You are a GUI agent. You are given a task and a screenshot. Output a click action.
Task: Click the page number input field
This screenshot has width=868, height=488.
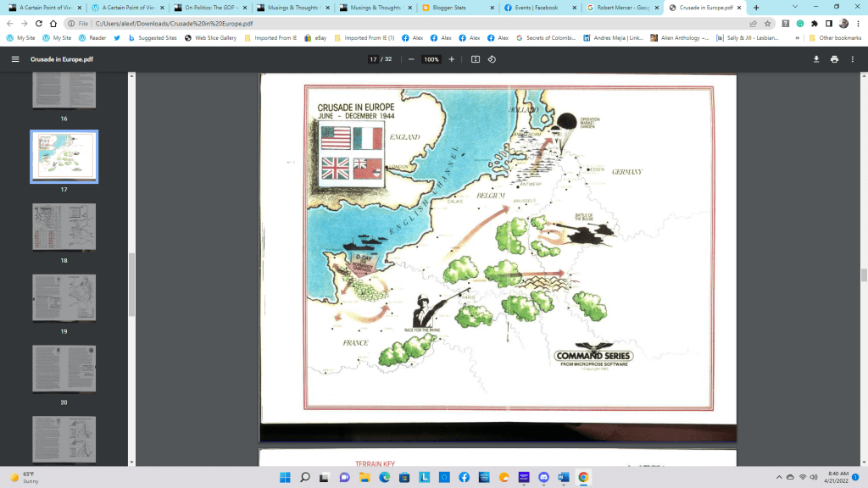coord(373,59)
